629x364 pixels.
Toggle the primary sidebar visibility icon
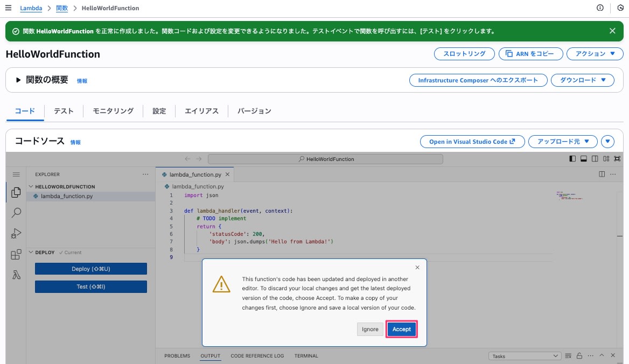pos(572,159)
